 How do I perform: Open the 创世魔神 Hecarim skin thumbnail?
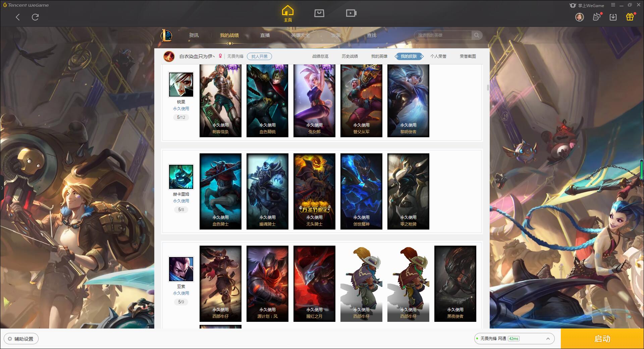[x=361, y=191]
